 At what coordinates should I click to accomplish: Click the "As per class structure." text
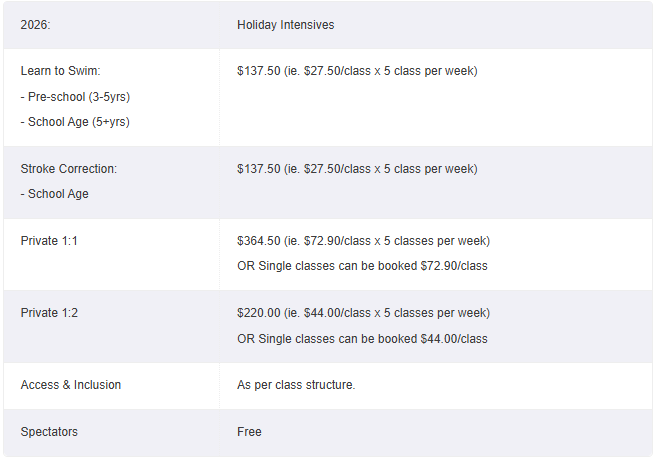[296, 385]
